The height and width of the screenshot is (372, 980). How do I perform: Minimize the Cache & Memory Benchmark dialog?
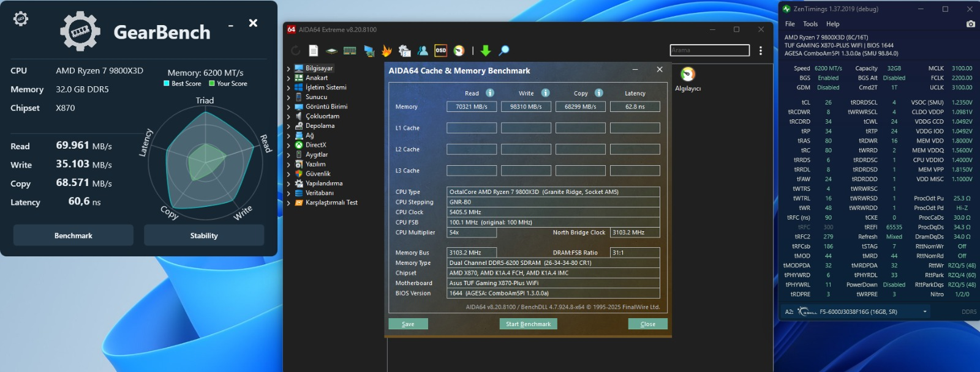click(635, 70)
